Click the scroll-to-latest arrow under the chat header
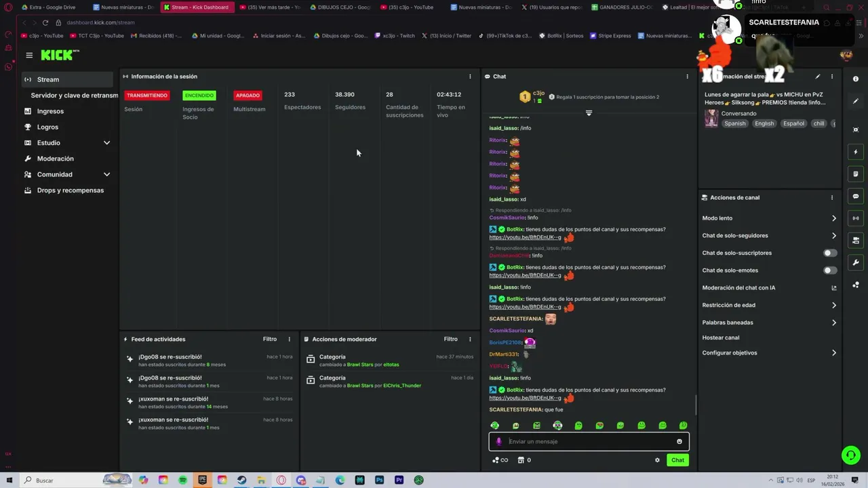This screenshot has width=868, height=488. 589,113
